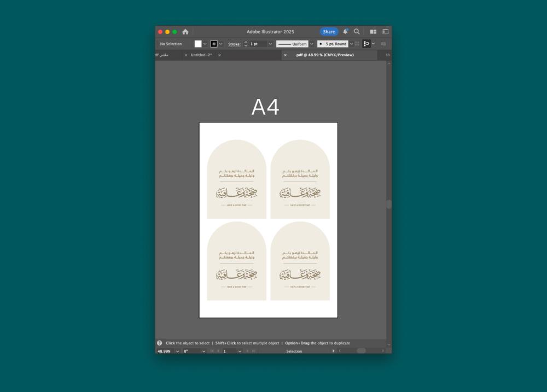Expand the stroke weight dropdown
547x392 pixels.
(270, 44)
